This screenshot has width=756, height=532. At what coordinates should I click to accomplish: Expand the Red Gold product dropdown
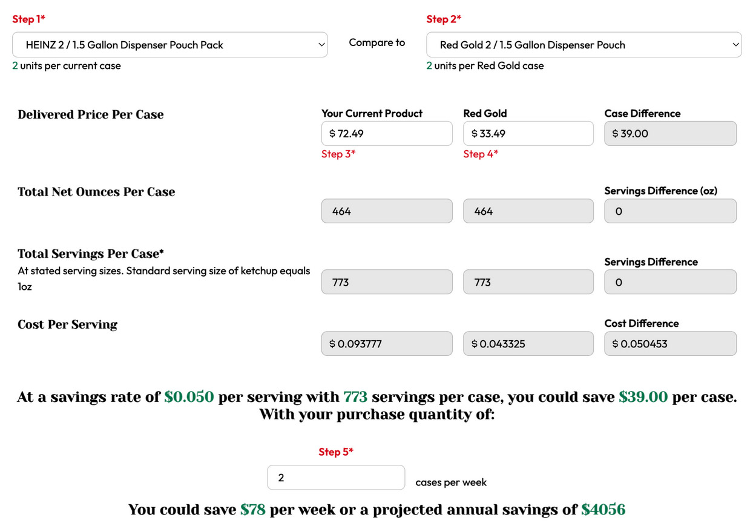click(583, 45)
